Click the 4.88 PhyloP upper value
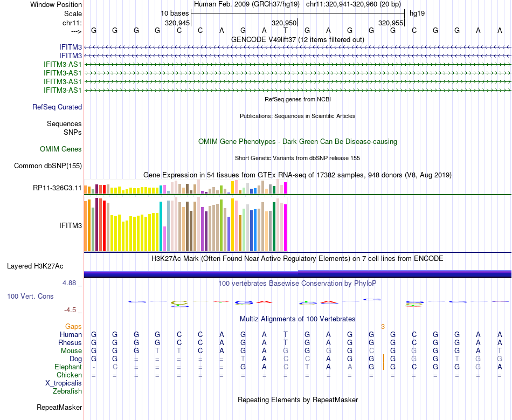 point(69,283)
